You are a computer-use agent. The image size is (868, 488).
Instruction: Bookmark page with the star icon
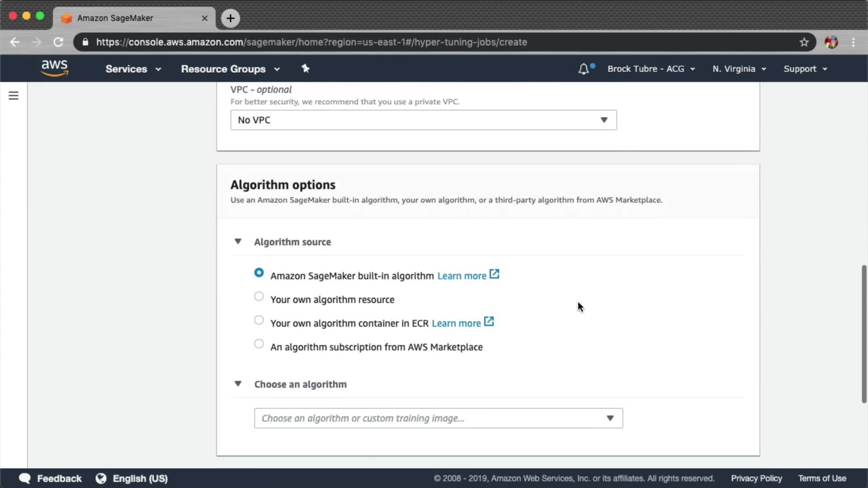(x=804, y=42)
